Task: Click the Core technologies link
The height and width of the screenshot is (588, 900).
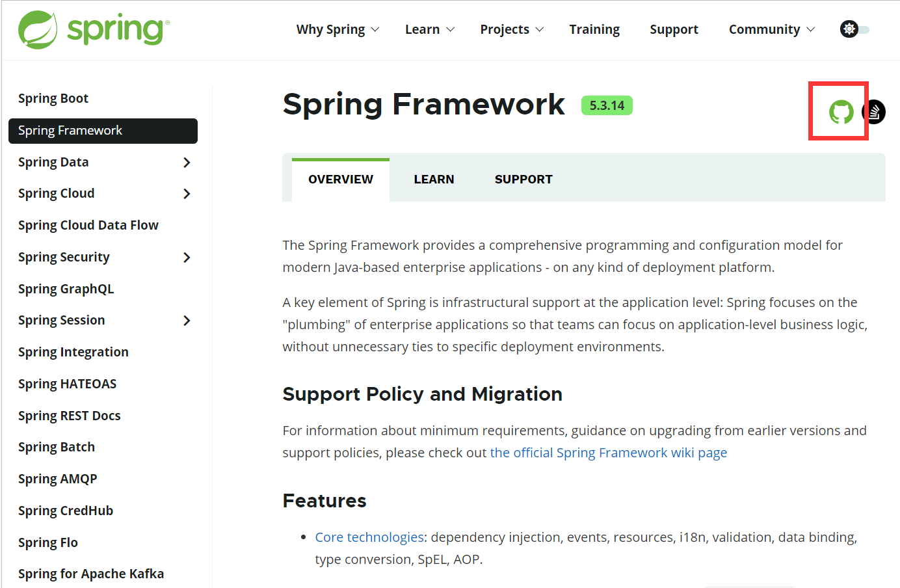Action: pos(369,537)
